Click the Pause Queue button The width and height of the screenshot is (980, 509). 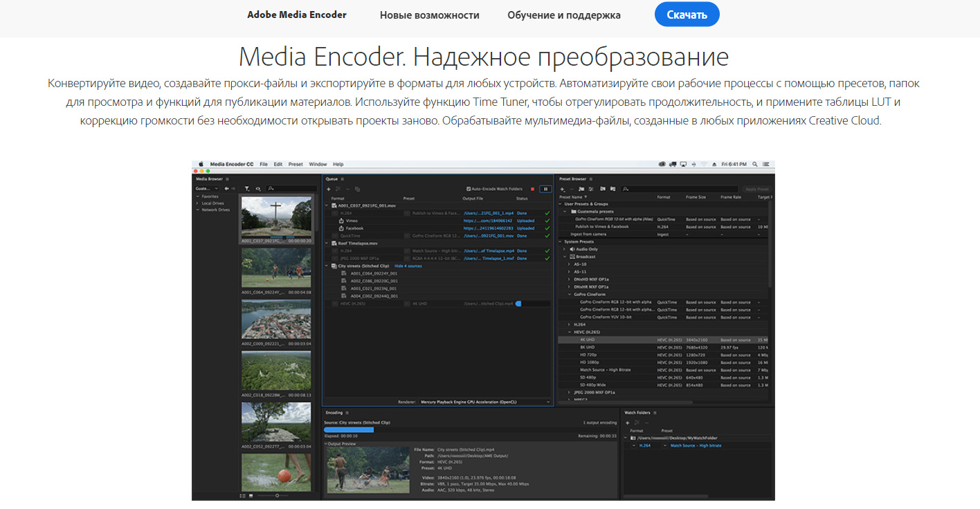tap(545, 188)
